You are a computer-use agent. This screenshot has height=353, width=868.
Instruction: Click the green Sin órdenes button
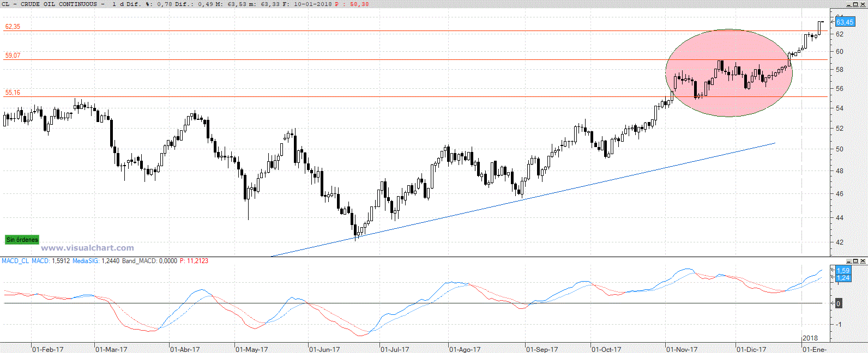coord(22,240)
